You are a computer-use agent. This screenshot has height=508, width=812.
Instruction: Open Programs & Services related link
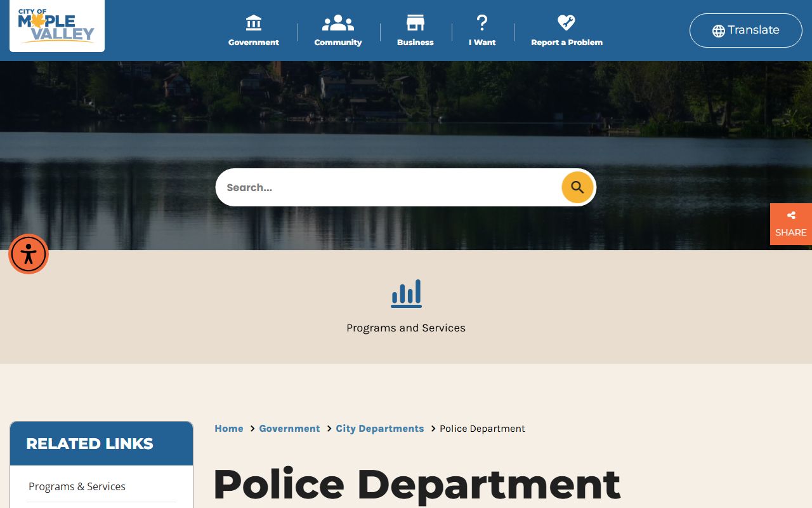77,486
